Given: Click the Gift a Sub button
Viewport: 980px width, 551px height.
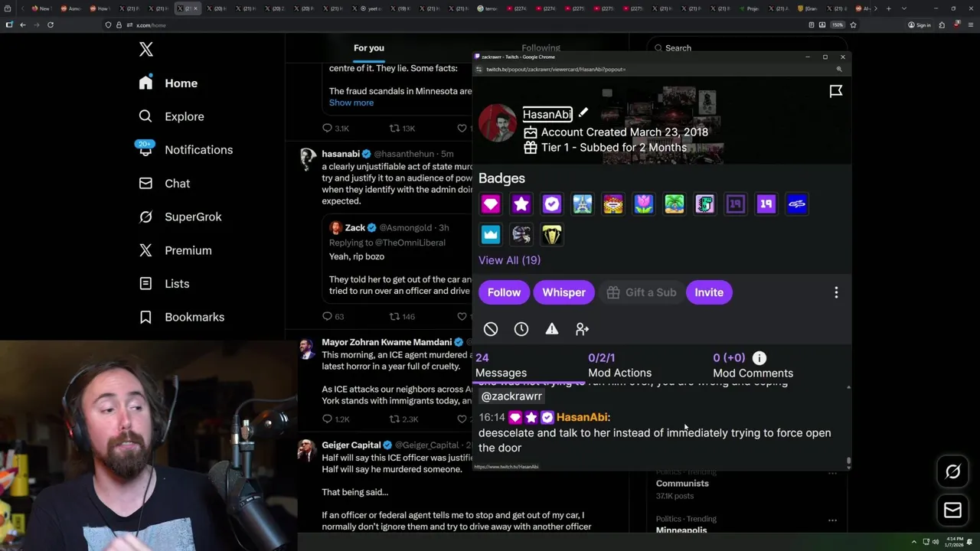Looking at the screenshot, I should (641, 292).
